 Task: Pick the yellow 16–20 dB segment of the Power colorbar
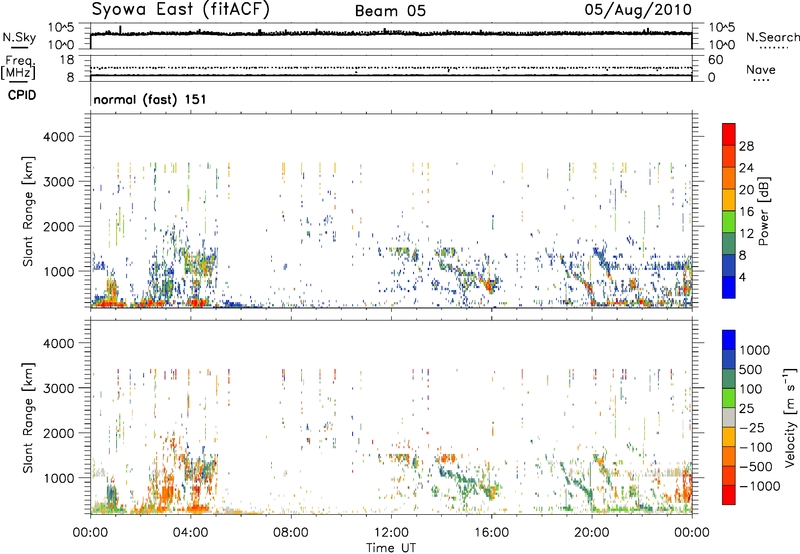[x=729, y=200]
